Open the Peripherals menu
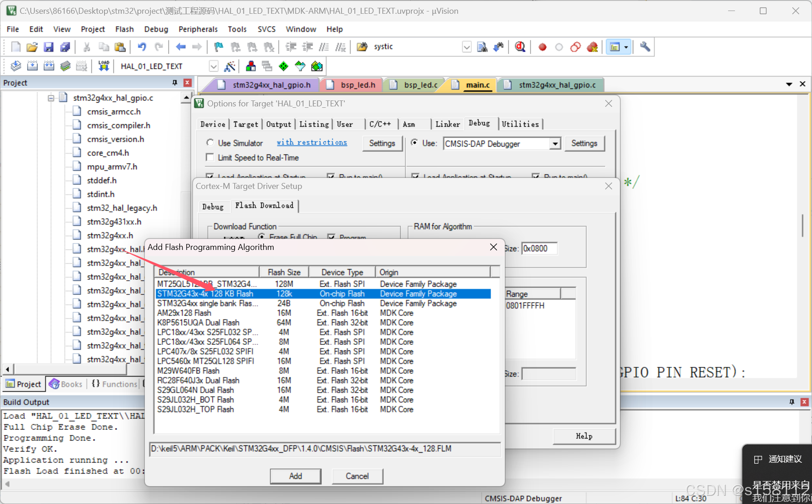The image size is (812, 504). [198, 29]
